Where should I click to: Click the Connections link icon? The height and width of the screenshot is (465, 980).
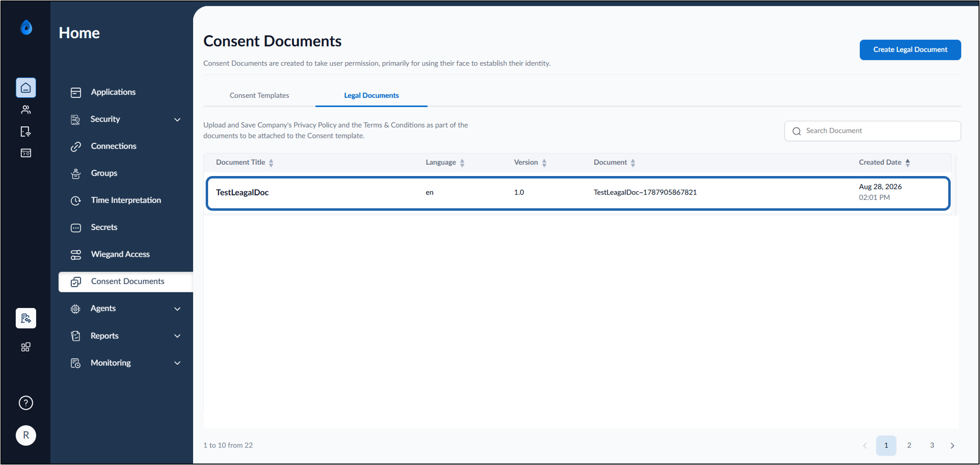(x=76, y=146)
